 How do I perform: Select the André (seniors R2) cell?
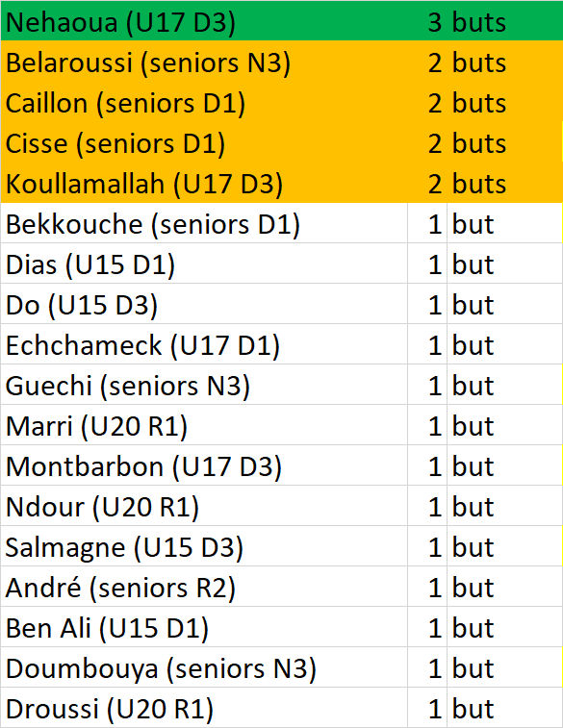point(204,587)
